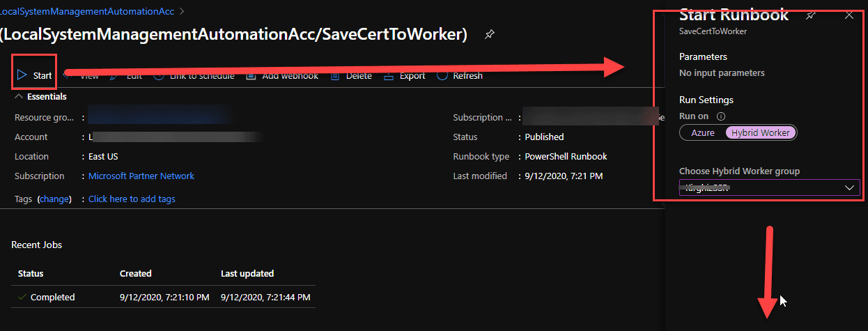Select Azure run on option
This screenshot has width=868, height=331.
coord(703,132)
